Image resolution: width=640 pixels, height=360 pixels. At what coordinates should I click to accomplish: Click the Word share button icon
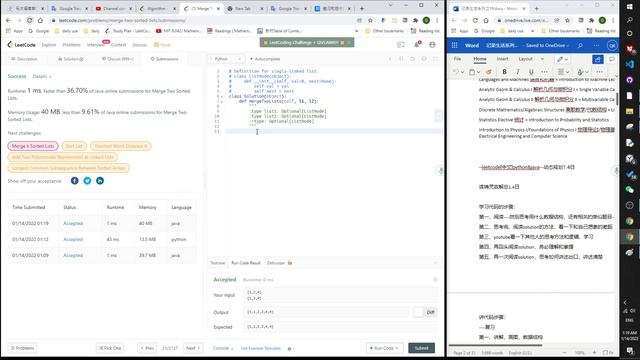[x=598, y=59]
